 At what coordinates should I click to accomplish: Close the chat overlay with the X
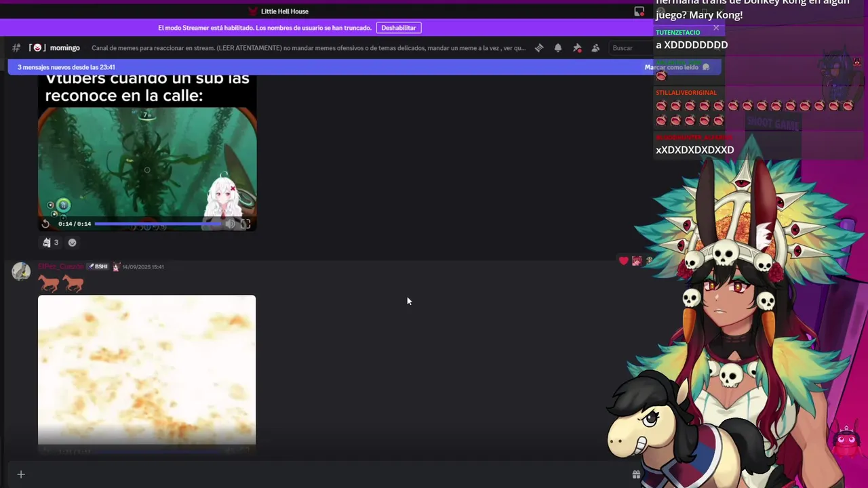[x=716, y=28]
